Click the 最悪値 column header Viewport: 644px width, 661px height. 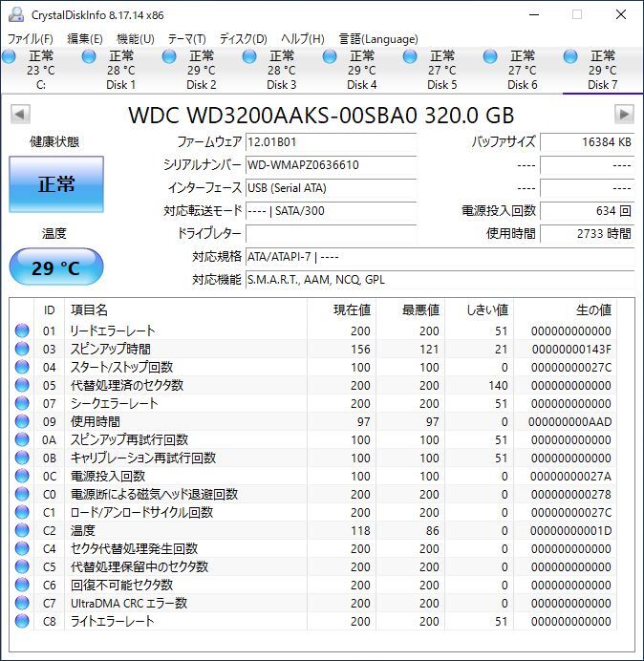420,309
